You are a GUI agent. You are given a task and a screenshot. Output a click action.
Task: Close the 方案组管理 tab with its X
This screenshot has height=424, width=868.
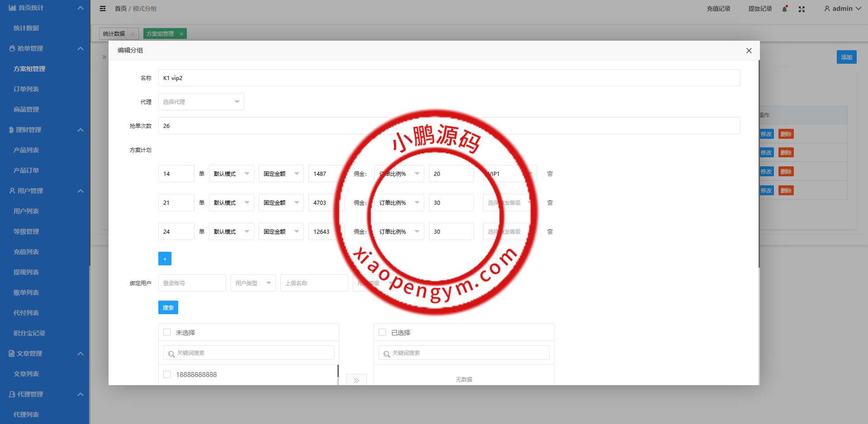coord(181,34)
